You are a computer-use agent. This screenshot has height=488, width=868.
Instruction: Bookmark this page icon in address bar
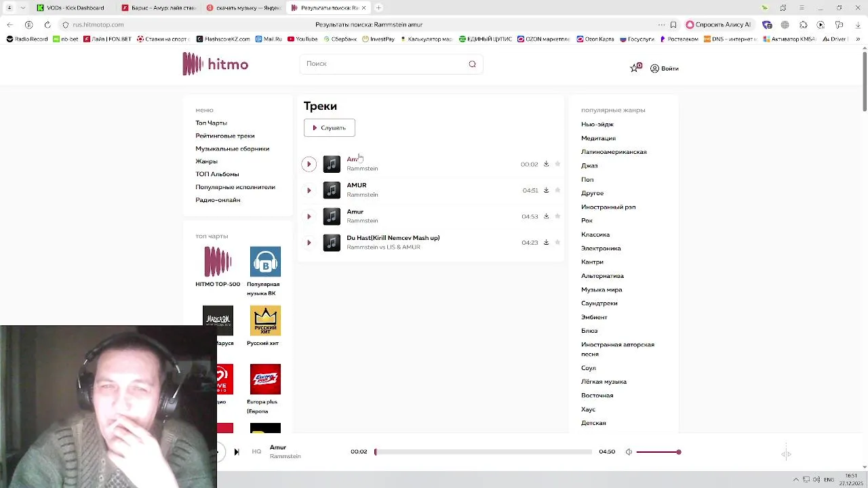tap(673, 24)
